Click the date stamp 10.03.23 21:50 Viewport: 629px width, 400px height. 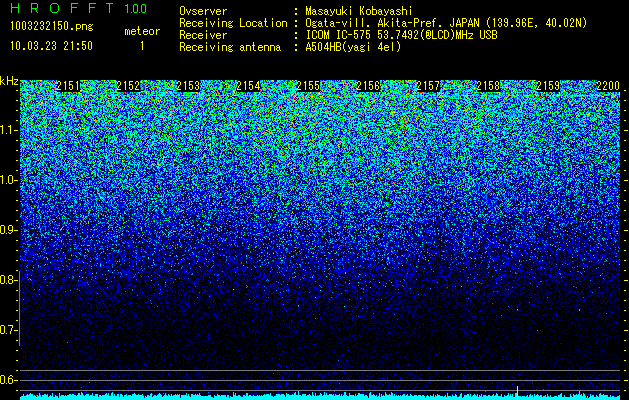click(x=51, y=46)
